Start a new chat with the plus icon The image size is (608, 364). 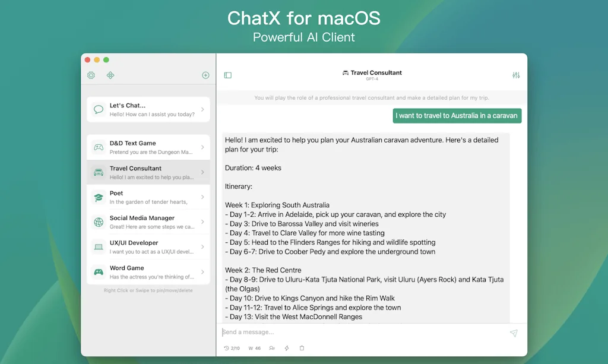205,75
